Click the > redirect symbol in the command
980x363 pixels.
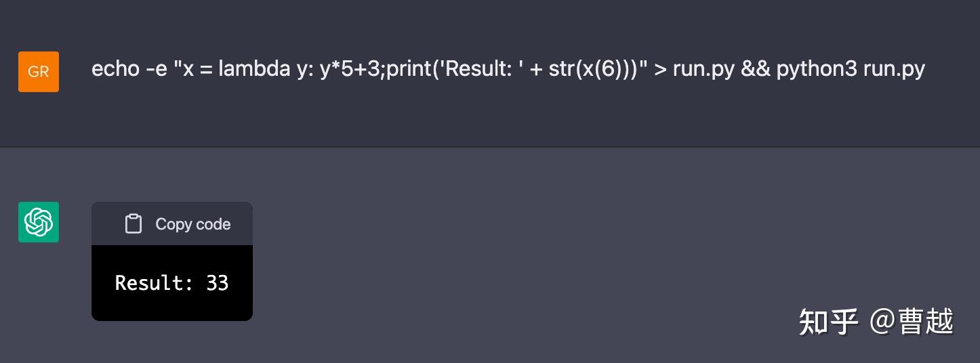660,69
